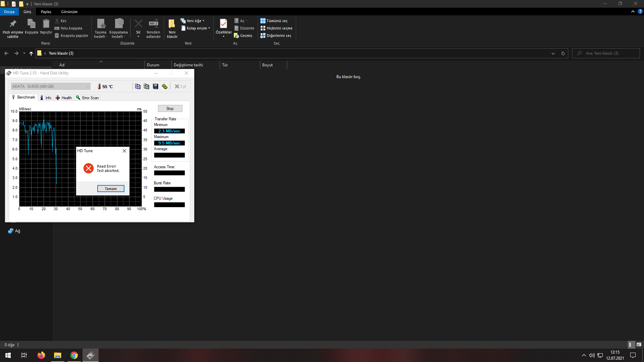Open the Görünüm ribbon tab
The width and height of the screenshot is (644, 362).
[x=69, y=12]
